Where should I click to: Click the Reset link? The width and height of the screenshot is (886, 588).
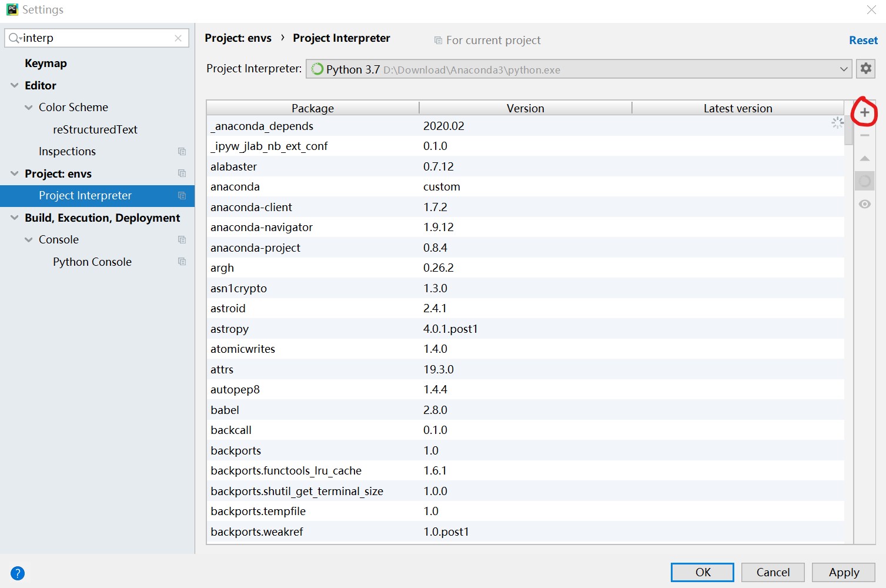click(x=862, y=40)
